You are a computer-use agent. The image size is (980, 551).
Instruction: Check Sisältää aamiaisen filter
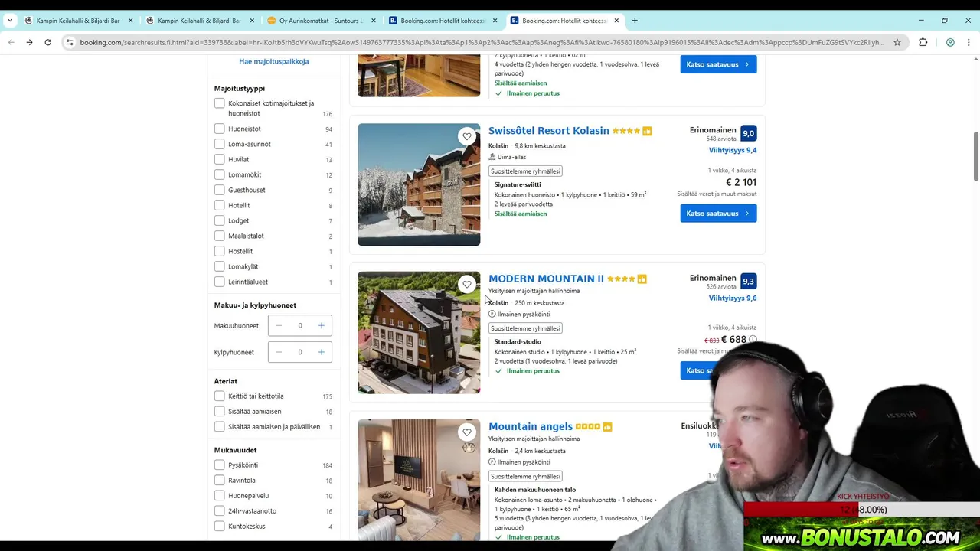pos(220,411)
